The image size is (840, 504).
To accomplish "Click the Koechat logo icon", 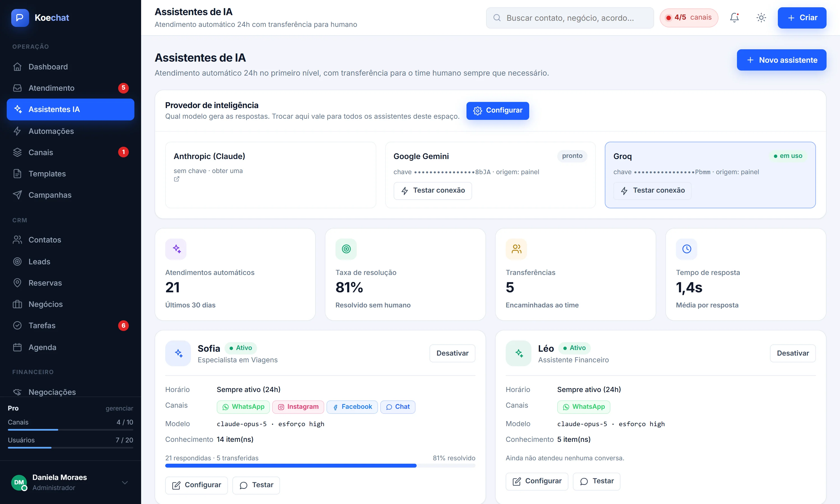I will (20, 18).
